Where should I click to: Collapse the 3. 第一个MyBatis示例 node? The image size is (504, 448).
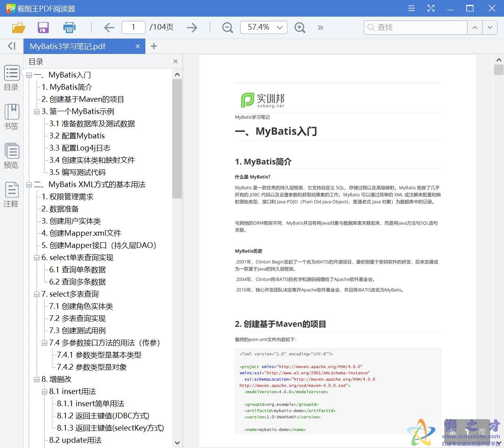coord(37,112)
